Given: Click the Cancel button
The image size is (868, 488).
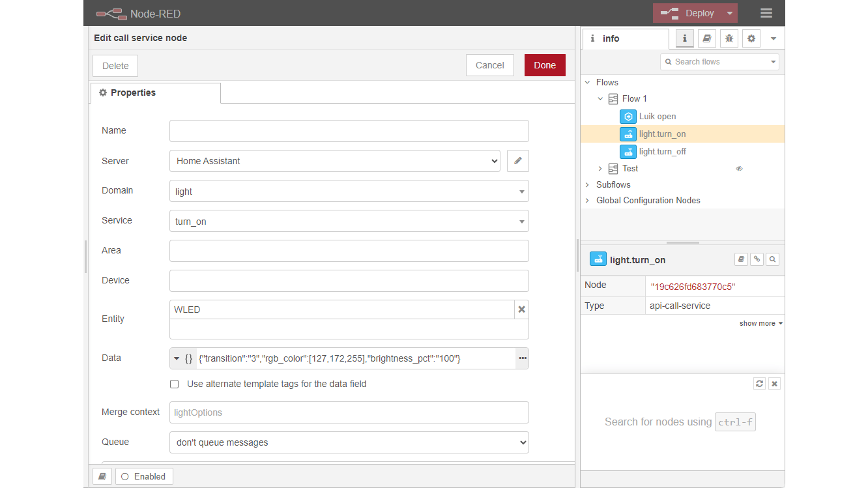Looking at the screenshot, I should pyautogui.click(x=490, y=65).
